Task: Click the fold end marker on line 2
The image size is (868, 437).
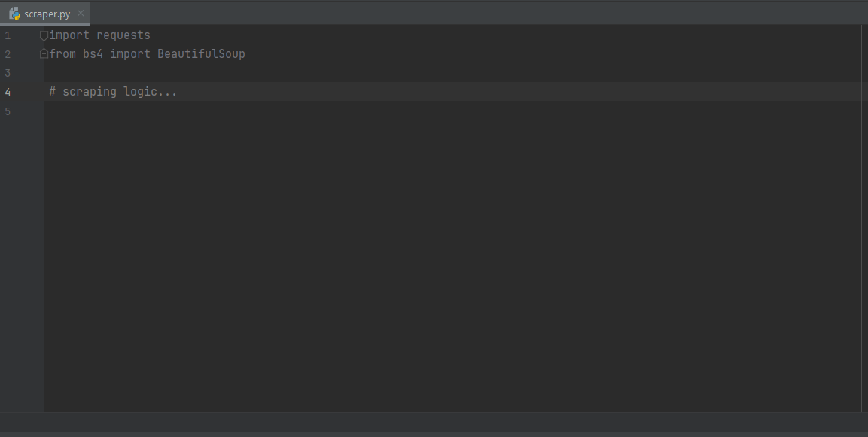Action: [x=44, y=54]
